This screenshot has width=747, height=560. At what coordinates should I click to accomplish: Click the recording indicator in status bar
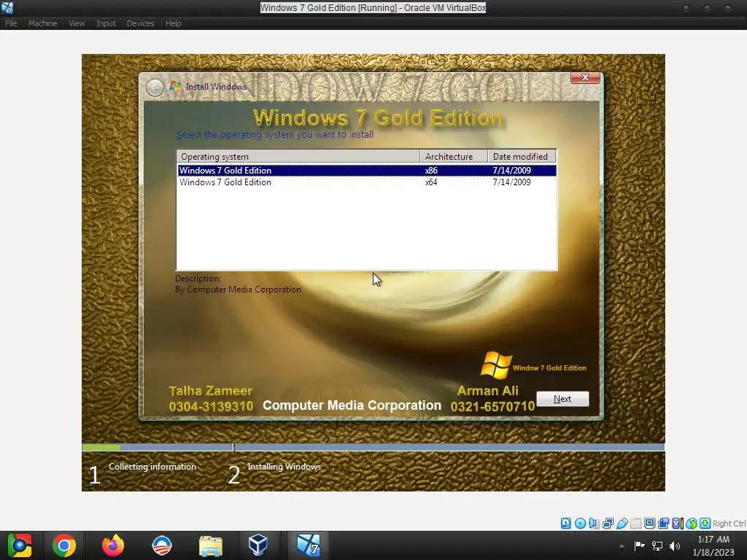click(x=663, y=524)
